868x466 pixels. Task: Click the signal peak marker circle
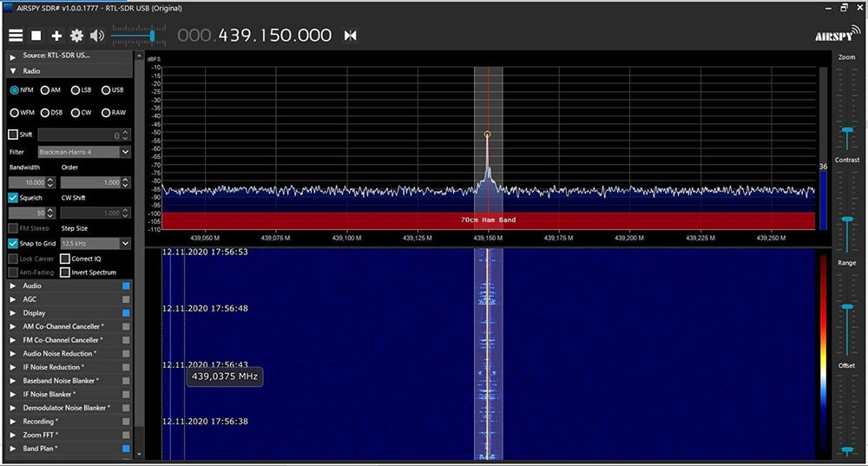click(x=487, y=134)
